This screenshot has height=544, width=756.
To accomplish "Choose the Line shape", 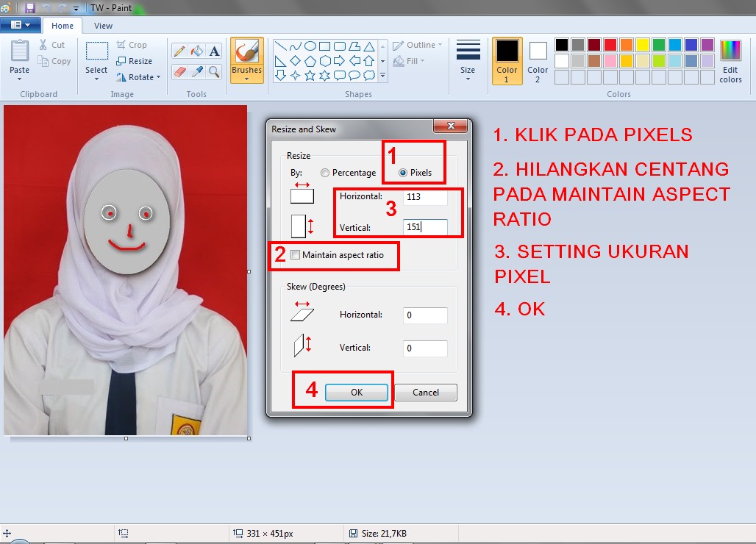I will tap(281, 46).
